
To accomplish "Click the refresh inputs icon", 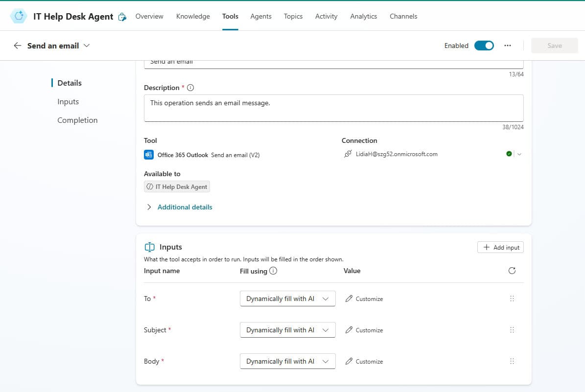I will (x=512, y=271).
